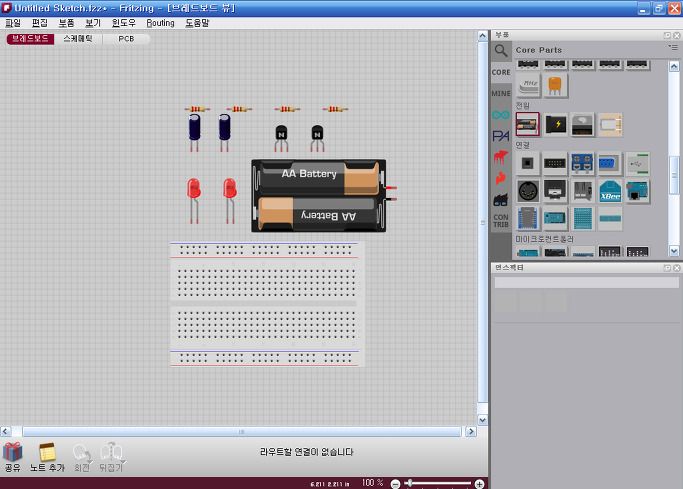
Task: Select the grey power adapter part
Action: pyautogui.click(x=583, y=125)
